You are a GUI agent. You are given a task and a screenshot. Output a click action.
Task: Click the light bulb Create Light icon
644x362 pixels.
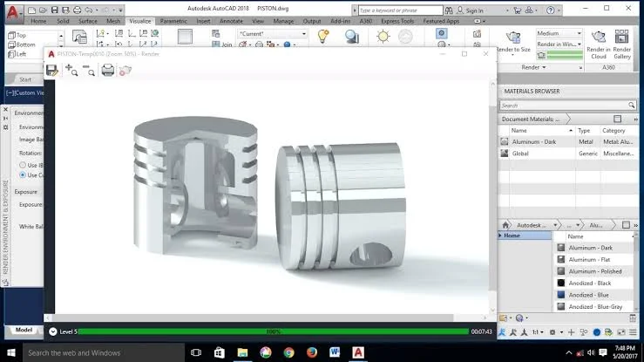click(x=323, y=37)
